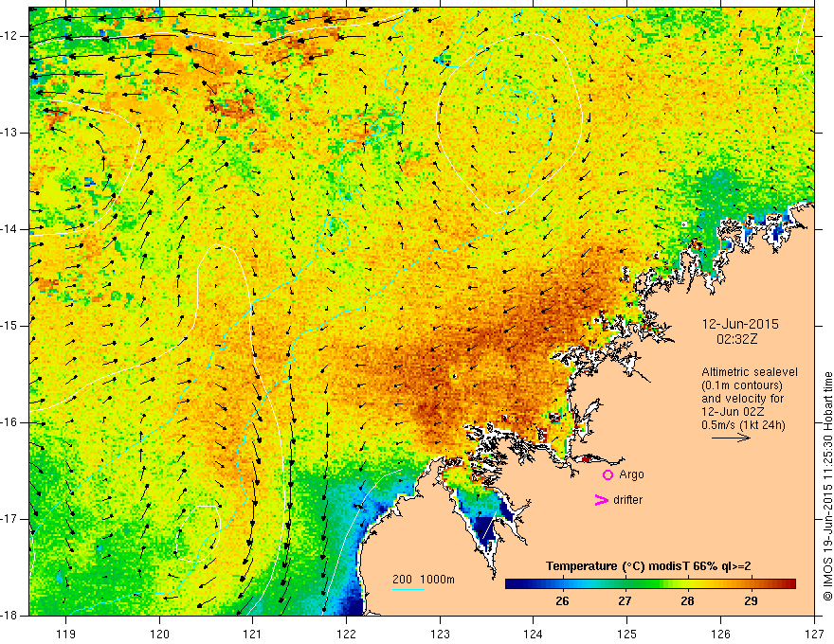Click the latitude axis label -17
The width and height of the screenshot is (834, 644).
(x=10, y=519)
